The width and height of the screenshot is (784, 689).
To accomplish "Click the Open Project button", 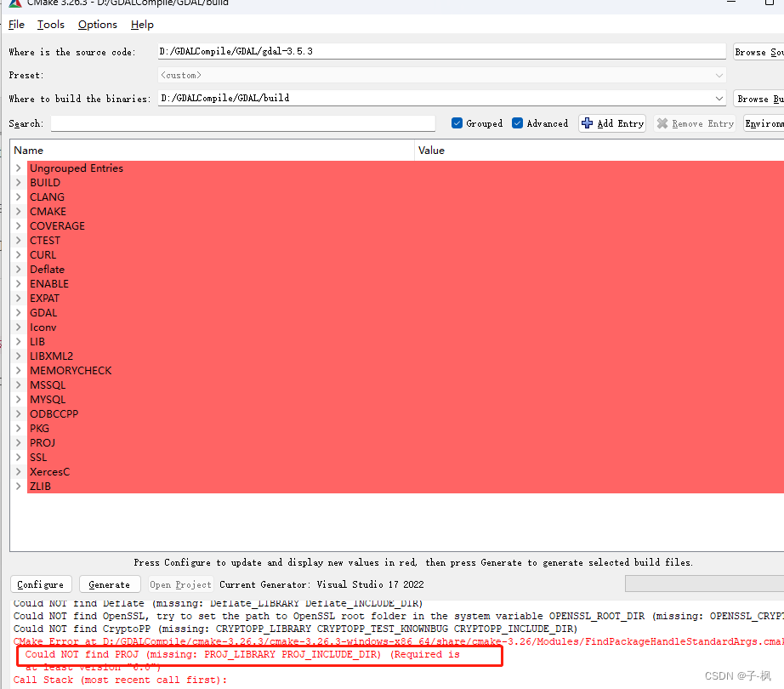I will pyautogui.click(x=180, y=584).
